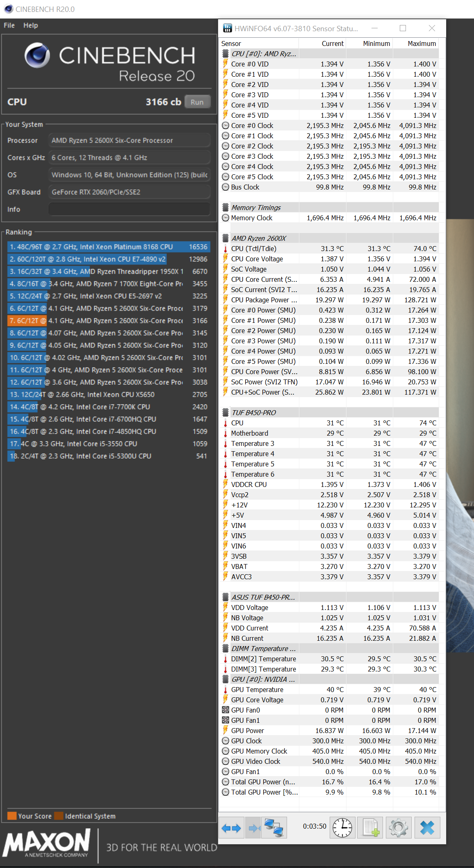Select the DIMM[2] Temperature row

click(x=330, y=659)
